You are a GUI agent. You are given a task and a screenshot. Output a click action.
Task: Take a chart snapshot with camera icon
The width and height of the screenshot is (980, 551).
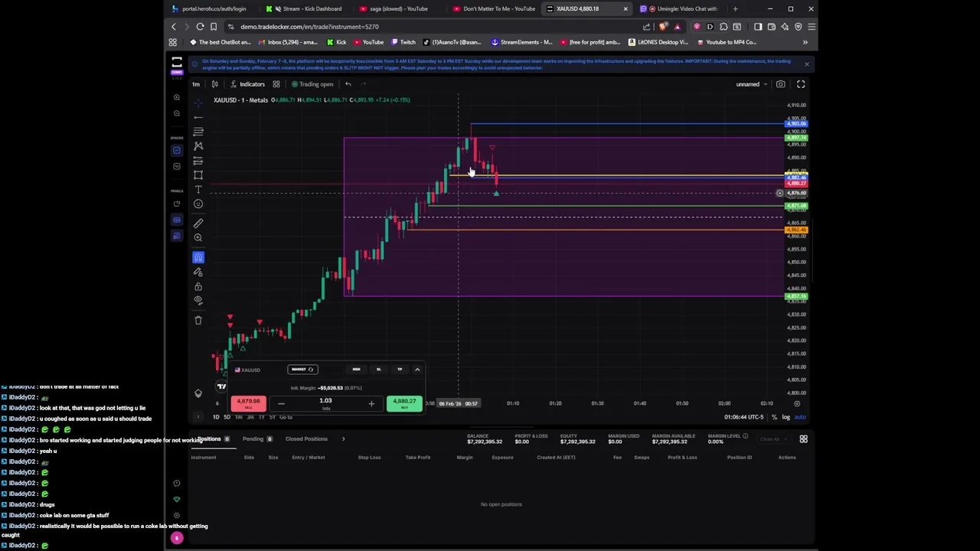(x=780, y=84)
